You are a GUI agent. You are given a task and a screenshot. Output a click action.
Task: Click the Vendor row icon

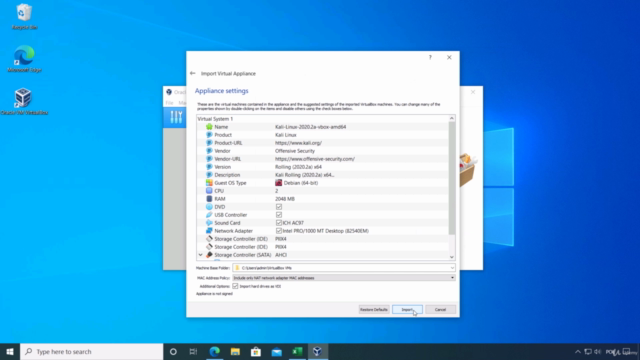click(209, 151)
